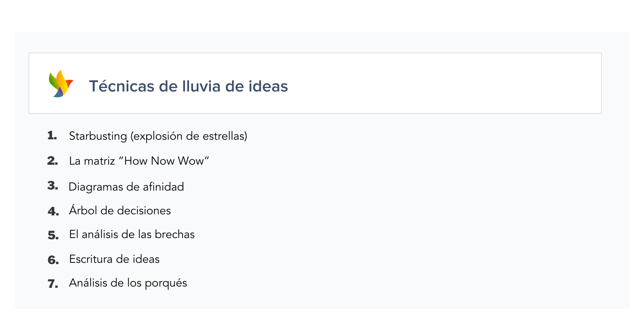
Task: Select the "Diagramas de afinidad" item
Action: point(126,187)
